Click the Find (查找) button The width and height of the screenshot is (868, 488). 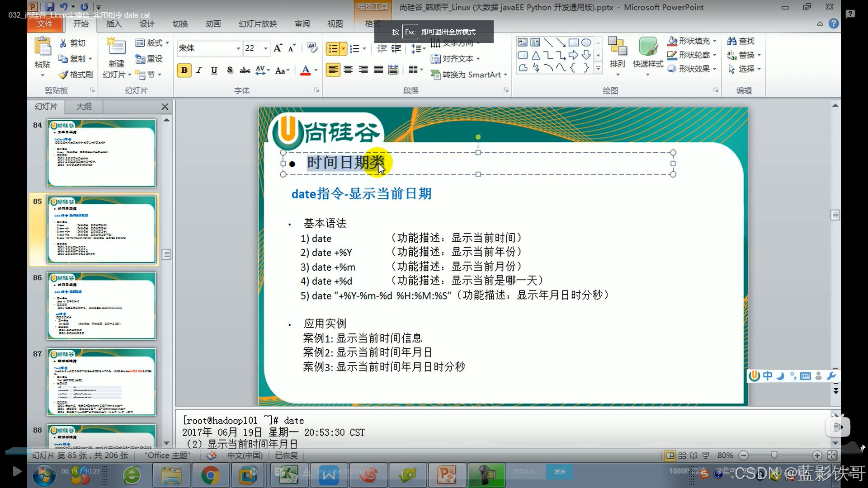pyautogui.click(x=741, y=41)
